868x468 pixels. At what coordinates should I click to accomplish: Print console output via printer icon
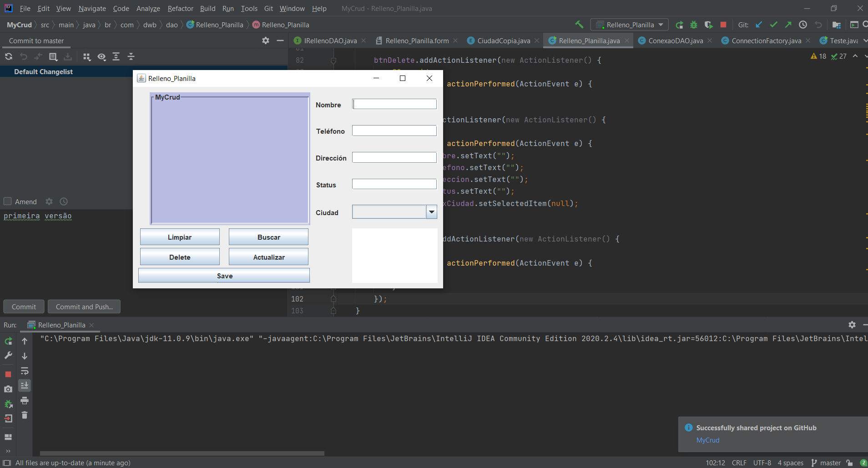pyautogui.click(x=25, y=401)
